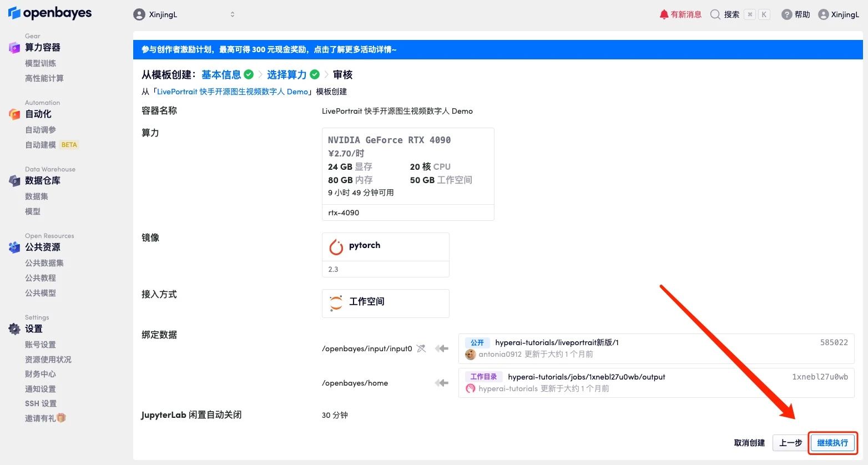The width and height of the screenshot is (868, 465).
Task: Click the openbayes logo
Action: coord(50,13)
